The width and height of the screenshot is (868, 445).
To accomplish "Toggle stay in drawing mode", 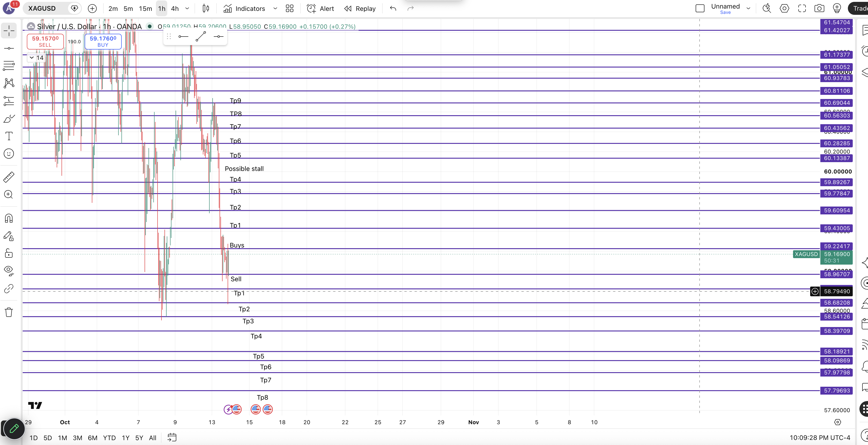I will pos(9,236).
